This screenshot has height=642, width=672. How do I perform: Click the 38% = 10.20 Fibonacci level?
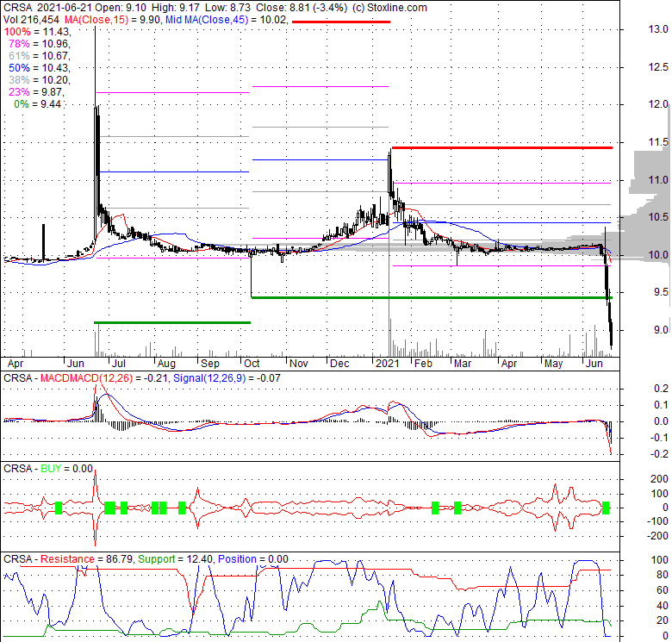39,80
